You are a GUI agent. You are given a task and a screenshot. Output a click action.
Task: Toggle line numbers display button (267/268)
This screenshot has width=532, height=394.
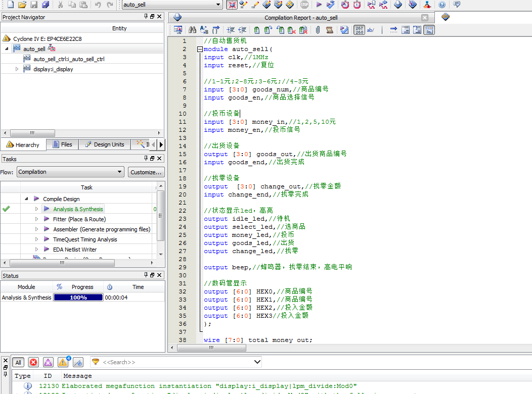tap(359, 30)
